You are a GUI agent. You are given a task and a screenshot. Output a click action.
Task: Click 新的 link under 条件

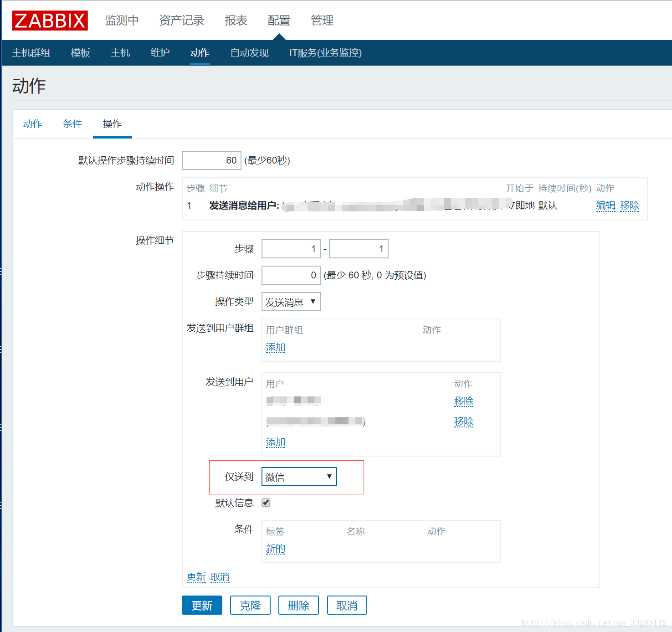[x=276, y=549]
